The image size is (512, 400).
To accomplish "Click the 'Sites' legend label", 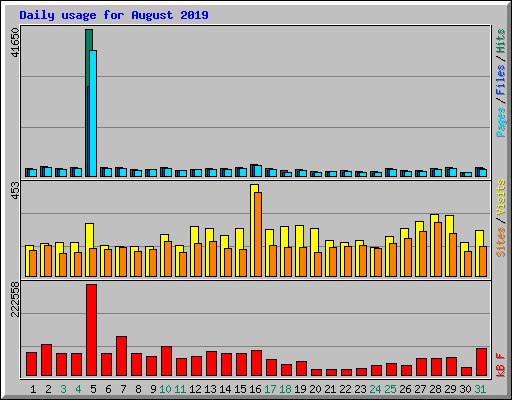I will point(500,242).
